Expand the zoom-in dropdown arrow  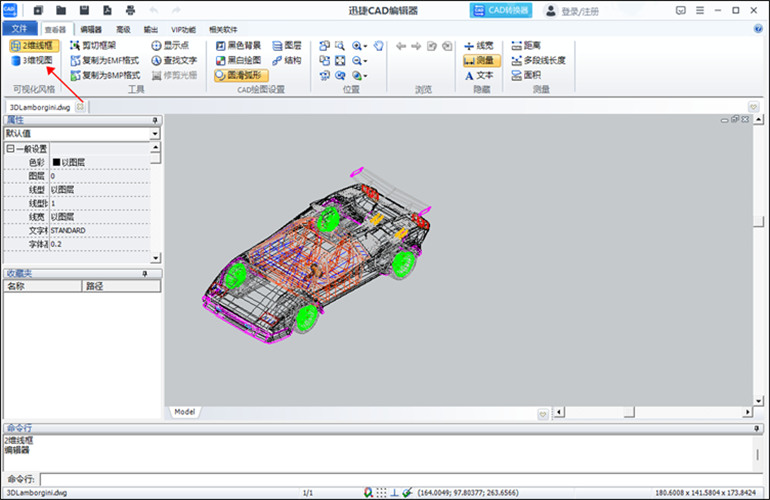[x=365, y=46]
